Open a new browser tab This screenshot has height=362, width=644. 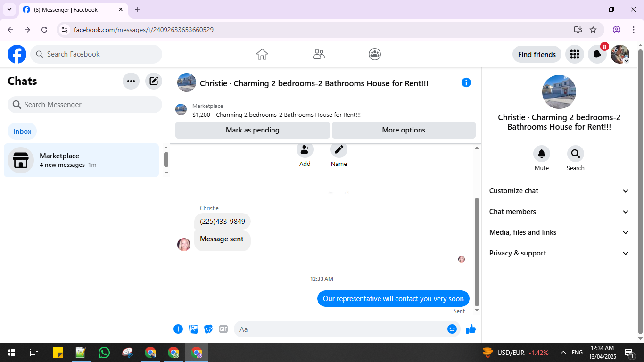point(138,9)
